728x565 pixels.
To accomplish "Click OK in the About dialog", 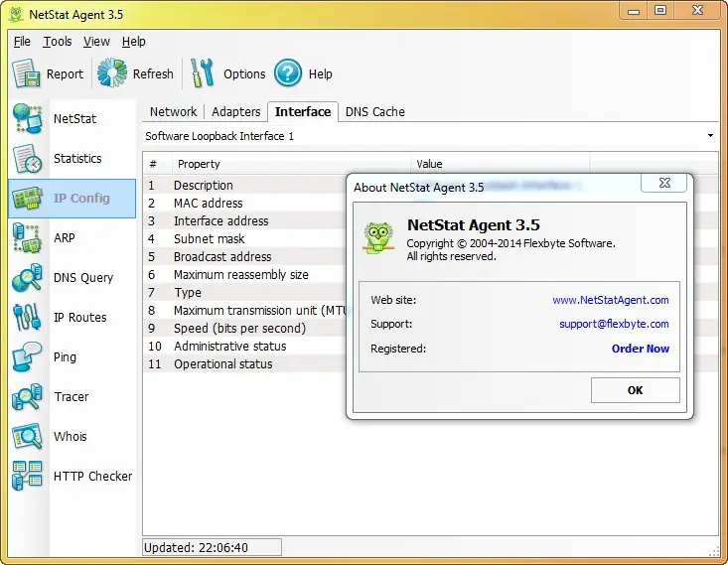I will (636, 390).
